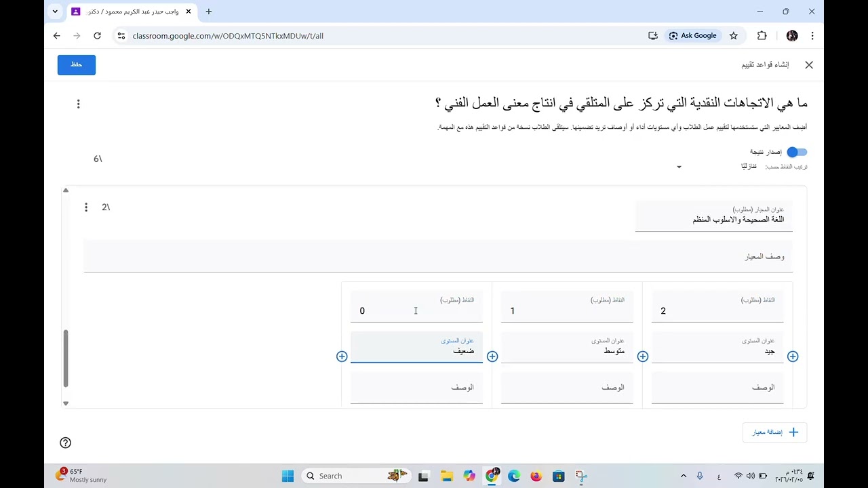Click the level title field جيد
The height and width of the screenshot is (488, 868).
click(x=717, y=347)
